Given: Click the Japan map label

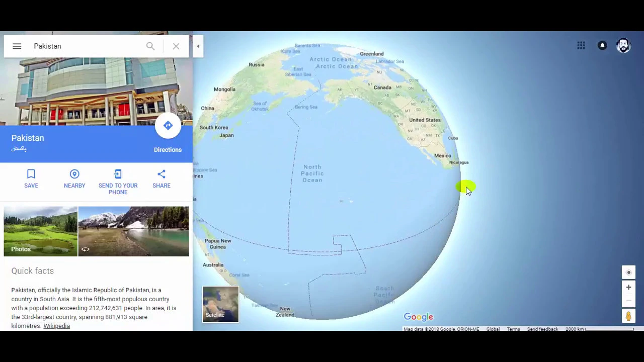Looking at the screenshot, I should tap(226, 135).
